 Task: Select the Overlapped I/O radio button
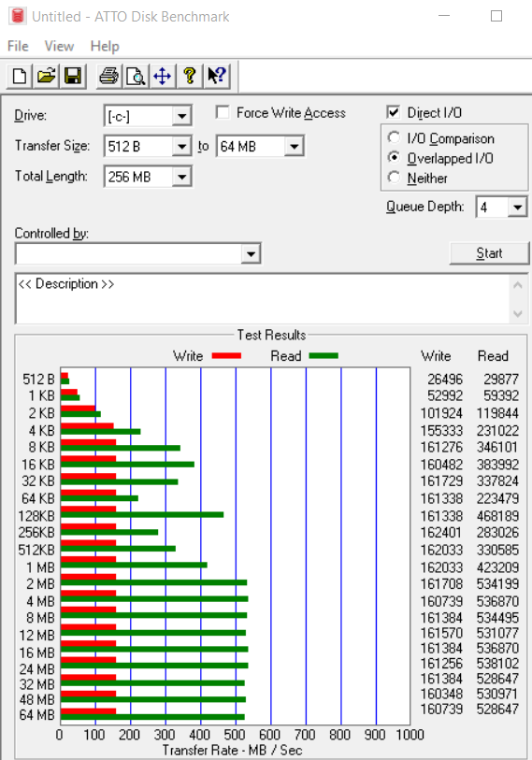395,158
